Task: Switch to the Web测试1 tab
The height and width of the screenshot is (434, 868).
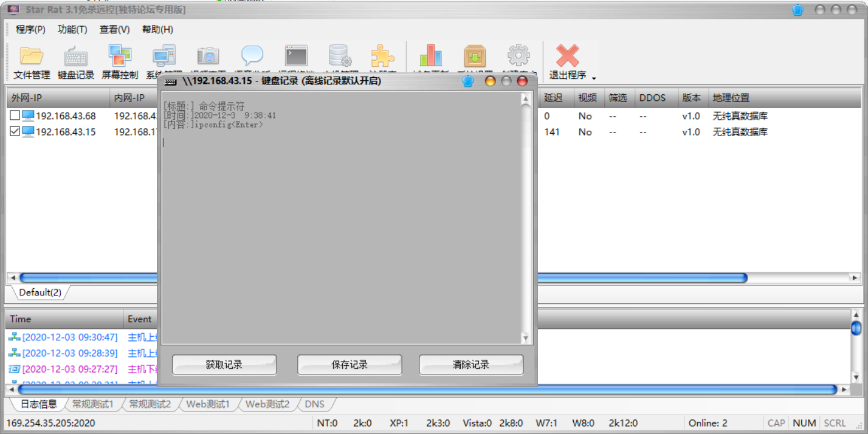Action: [x=208, y=404]
